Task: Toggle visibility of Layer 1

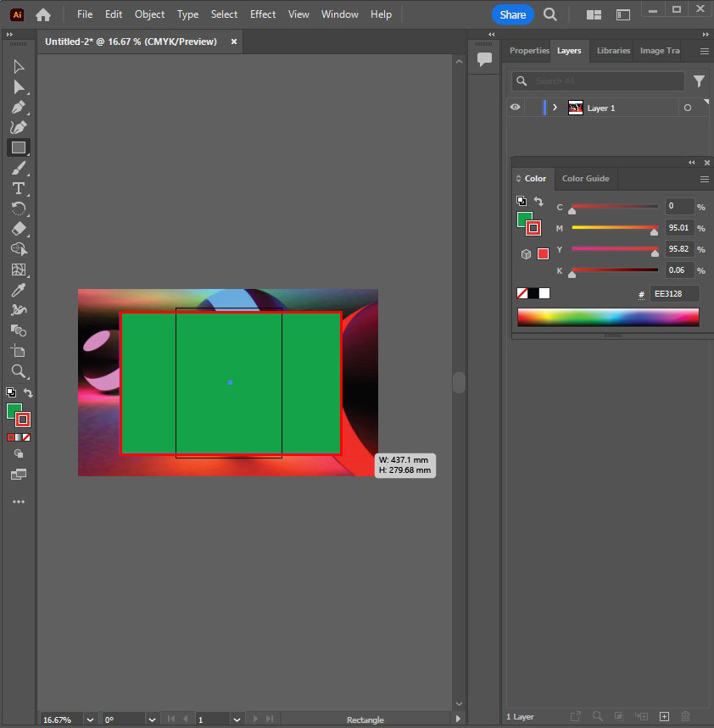Action: [x=515, y=108]
